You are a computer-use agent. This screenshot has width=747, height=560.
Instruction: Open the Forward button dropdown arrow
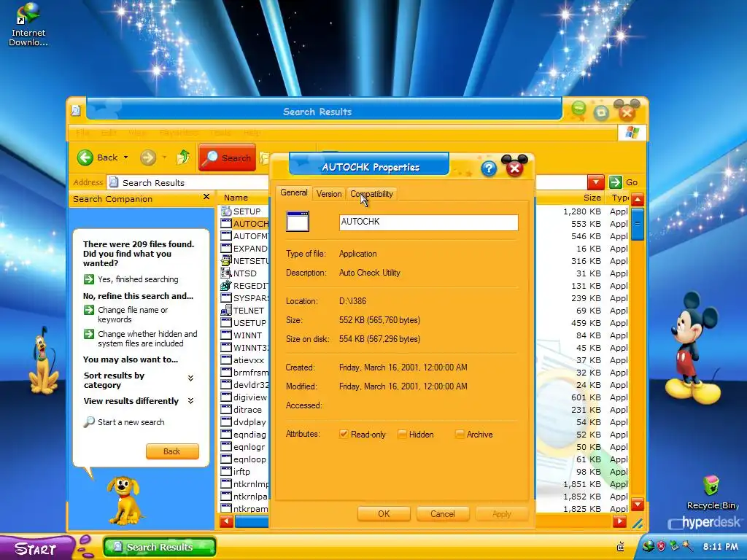(164, 157)
